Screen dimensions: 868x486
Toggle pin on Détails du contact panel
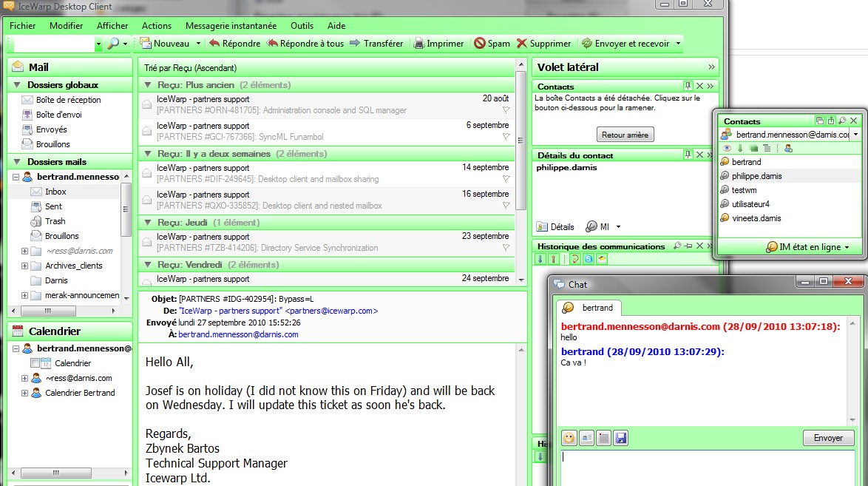coord(688,155)
